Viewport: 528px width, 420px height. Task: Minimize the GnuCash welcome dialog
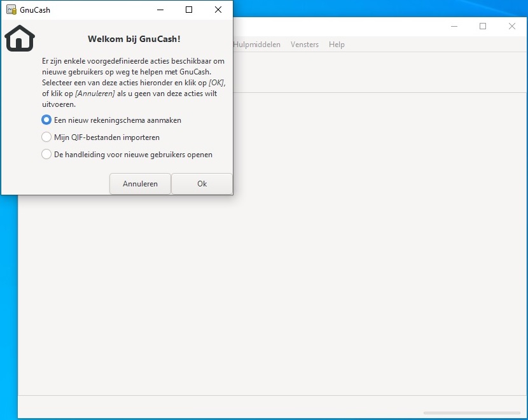tap(159, 10)
